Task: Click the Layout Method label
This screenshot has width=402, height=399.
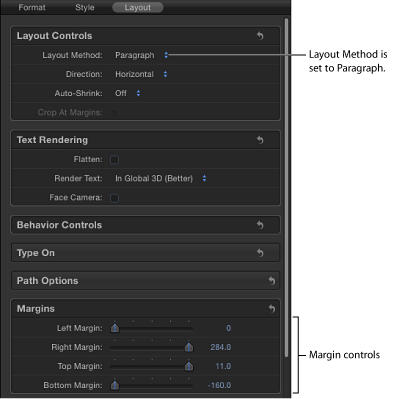Action: click(x=72, y=55)
